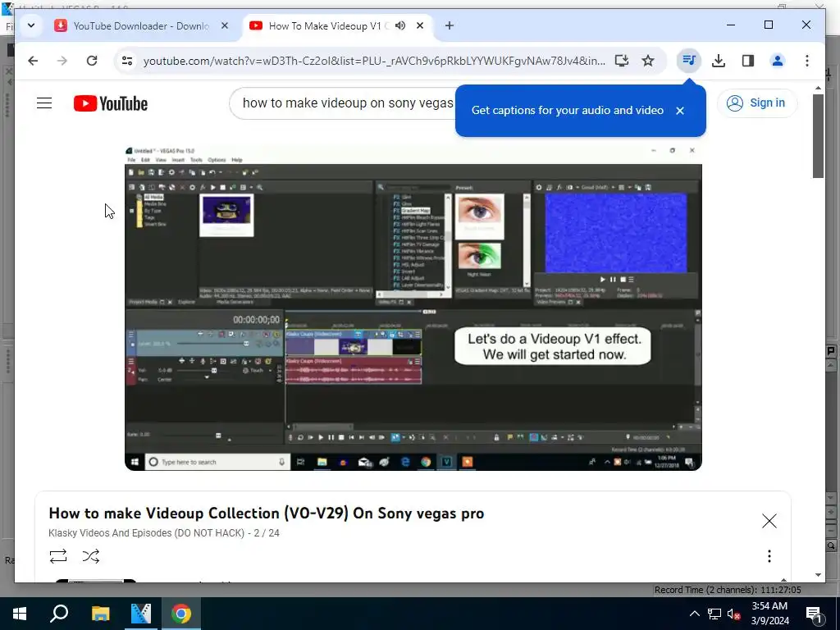840x630 pixels.
Task: Open playlist more options menu
Action: tap(769, 556)
